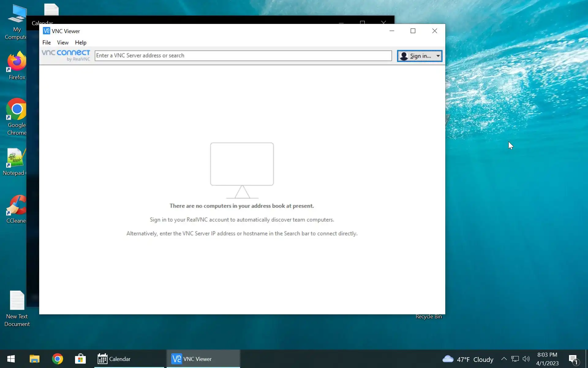Screen dimensions: 588x368
Task: Open the View menu
Action: (x=63, y=42)
